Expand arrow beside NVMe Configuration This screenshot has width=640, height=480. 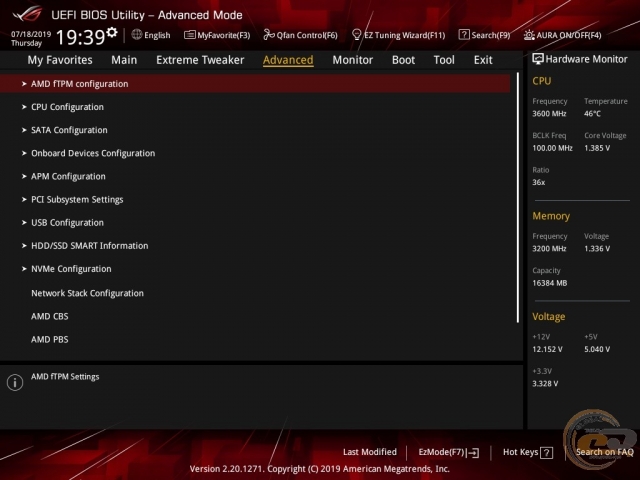(24, 269)
